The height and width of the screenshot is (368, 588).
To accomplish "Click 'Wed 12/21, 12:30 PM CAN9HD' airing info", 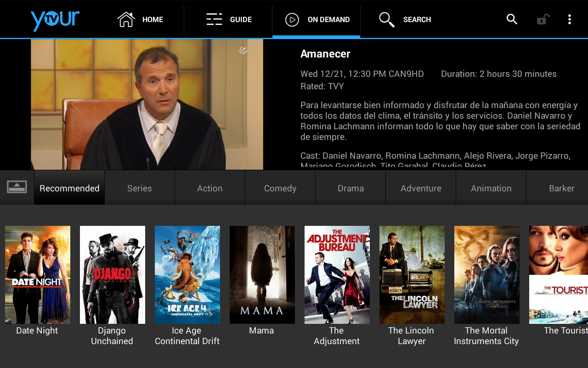I will (x=362, y=74).
